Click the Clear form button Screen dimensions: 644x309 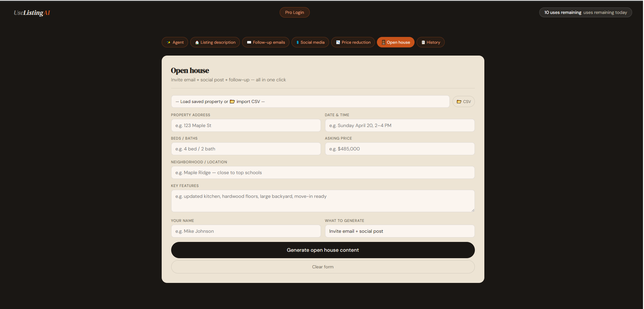323,267
